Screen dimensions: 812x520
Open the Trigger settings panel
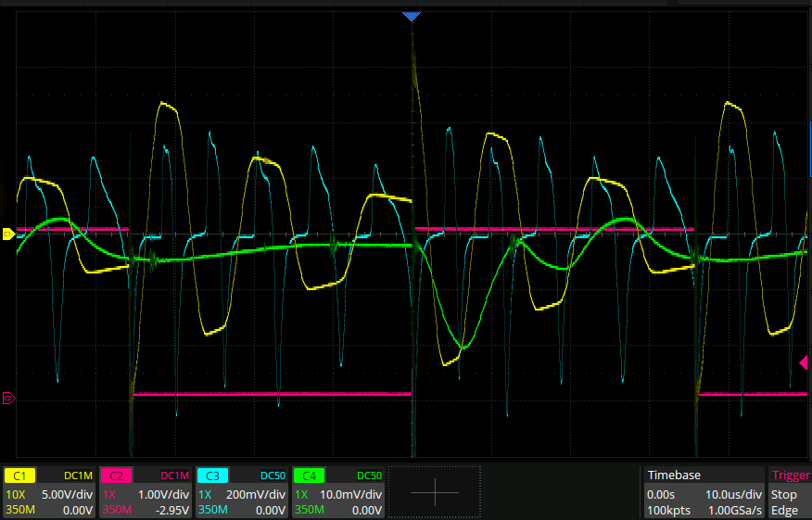tap(790, 476)
